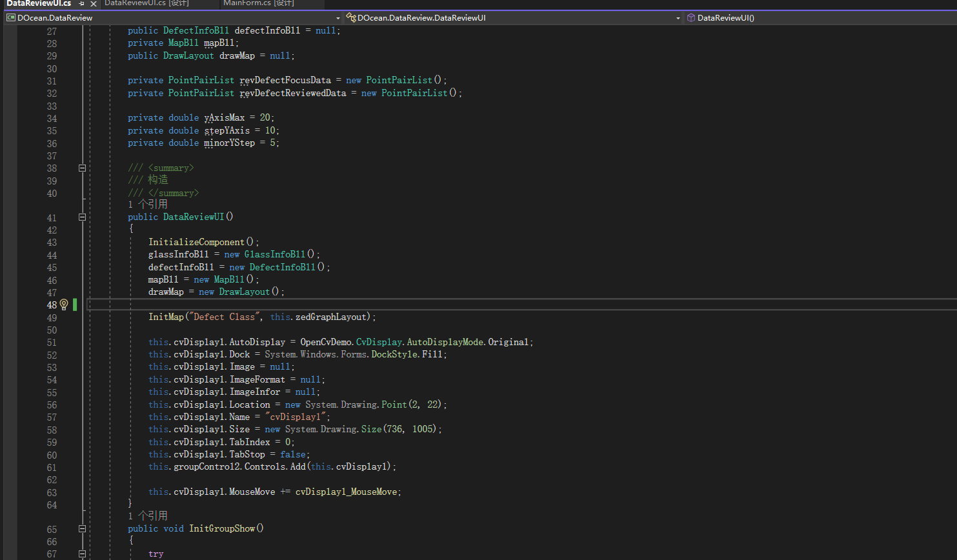
Task: Click 'drawMap' field declaration on line 29
Action: point(237,55)
